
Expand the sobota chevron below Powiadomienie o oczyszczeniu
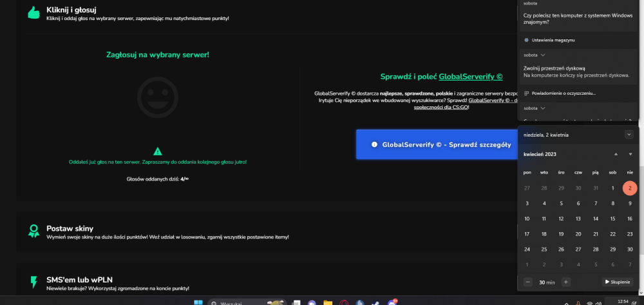coord(543,108)
